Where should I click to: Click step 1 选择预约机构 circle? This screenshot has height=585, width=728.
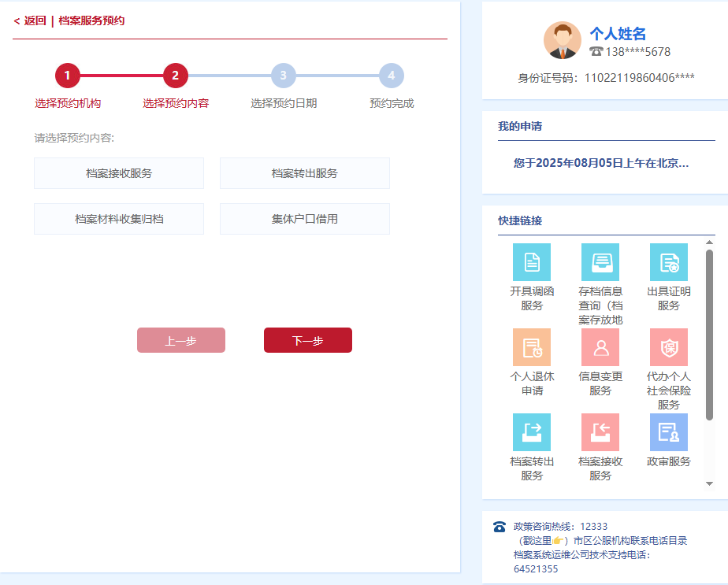tap(68, 76)
